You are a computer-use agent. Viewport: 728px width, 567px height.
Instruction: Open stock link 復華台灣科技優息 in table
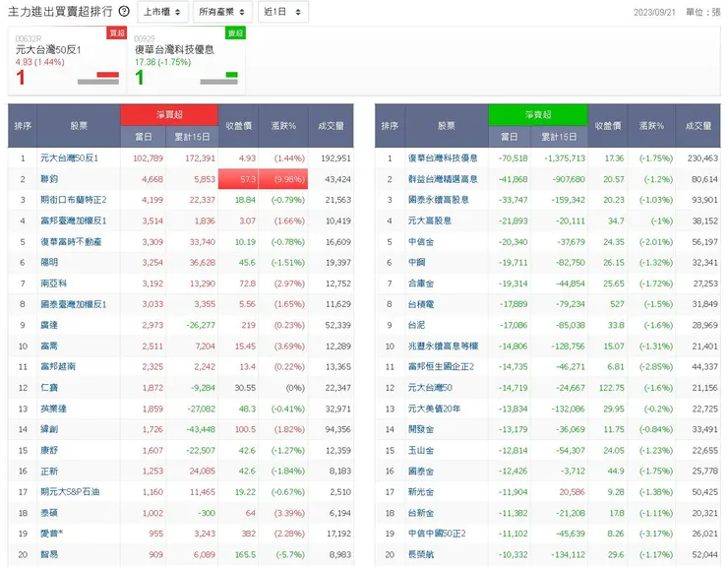point(443,158)
